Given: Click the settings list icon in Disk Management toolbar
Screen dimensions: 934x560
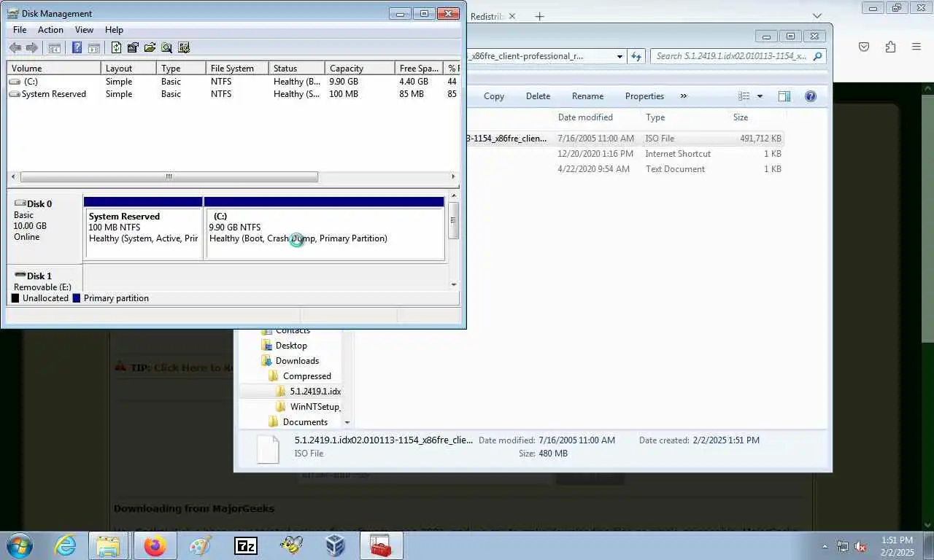Looking at the screenshot, I should [184, 48].
